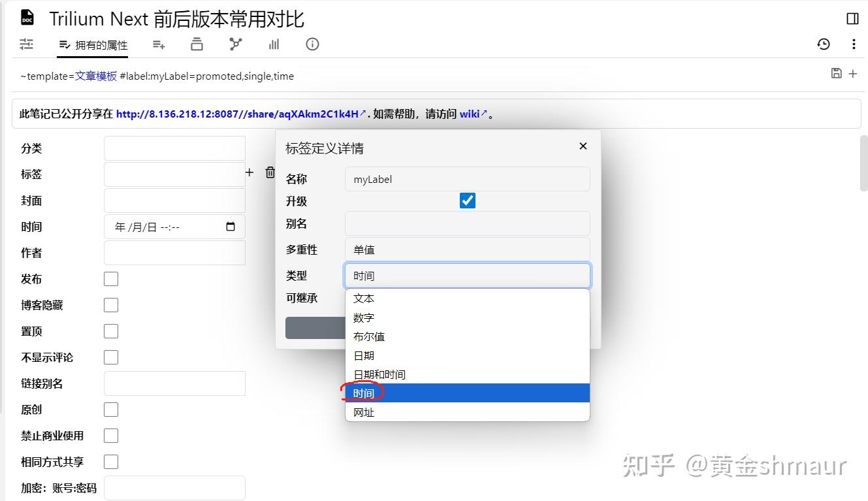Screen dimensions: 868x501
Task: Save attributes with the floppy disk icon
Action: (837, 74)
